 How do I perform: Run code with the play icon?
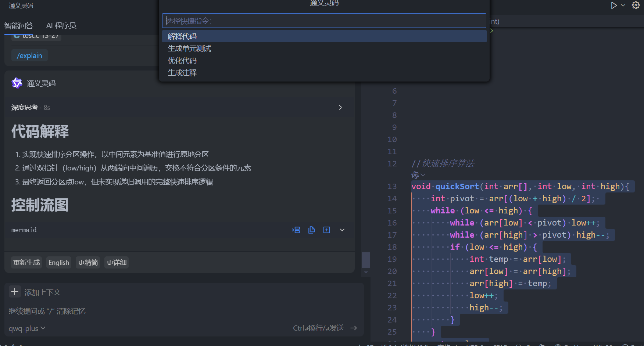coord(614,6)
